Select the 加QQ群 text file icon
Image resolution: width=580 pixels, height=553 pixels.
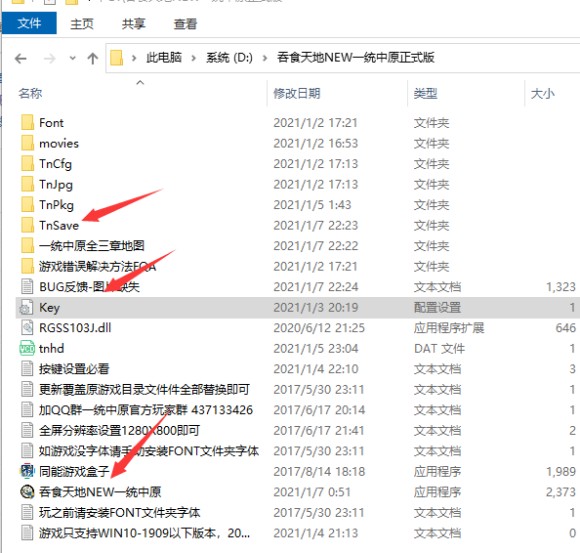tap(27, 410)
